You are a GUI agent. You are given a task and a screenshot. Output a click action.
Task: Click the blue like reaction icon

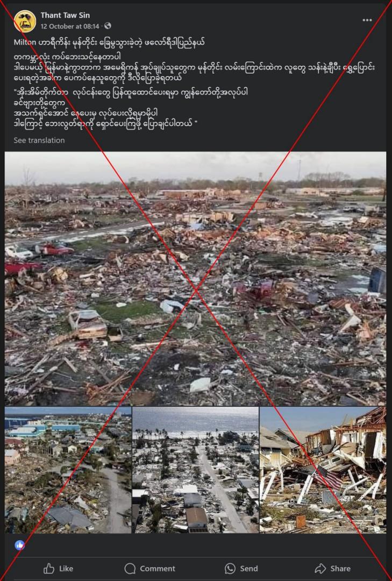(x=20, y=544)
